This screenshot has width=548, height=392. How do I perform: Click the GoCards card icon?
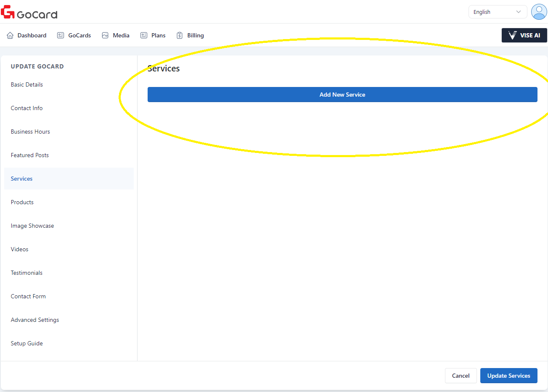coord(61,36)
